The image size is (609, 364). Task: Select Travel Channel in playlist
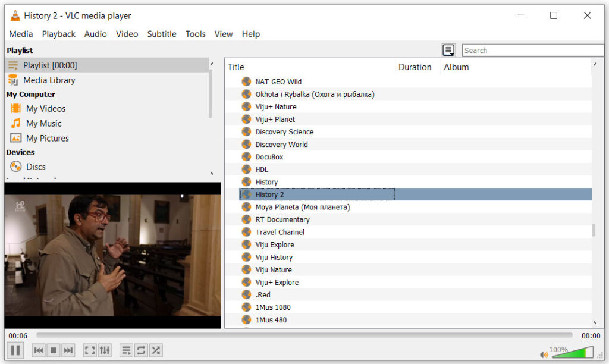pyautogui.click(x=280, y=233)
